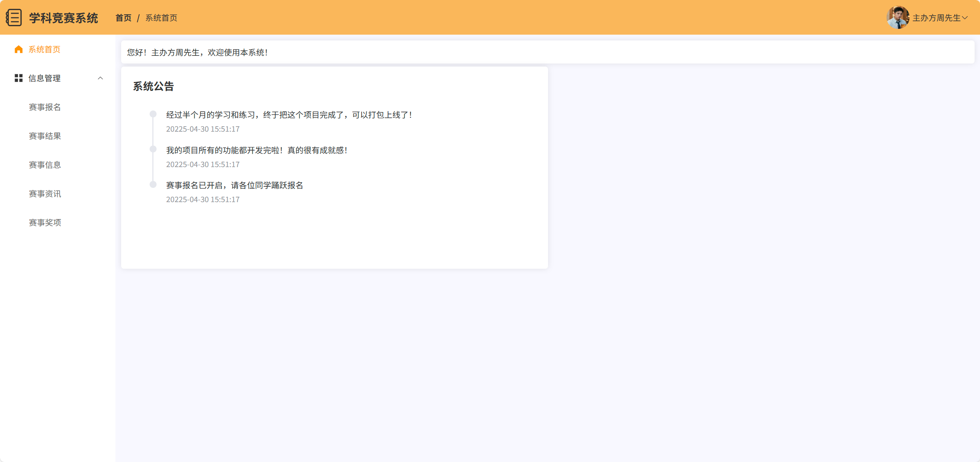Click the home icon beside 系统首页

pyautogui.click(x=18, y=49)
